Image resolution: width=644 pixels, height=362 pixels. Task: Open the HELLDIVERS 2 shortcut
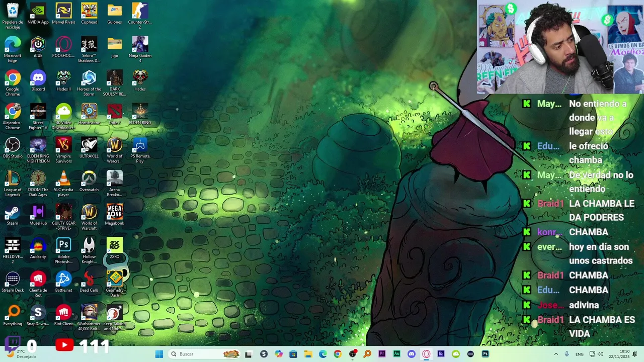[13, 251]
